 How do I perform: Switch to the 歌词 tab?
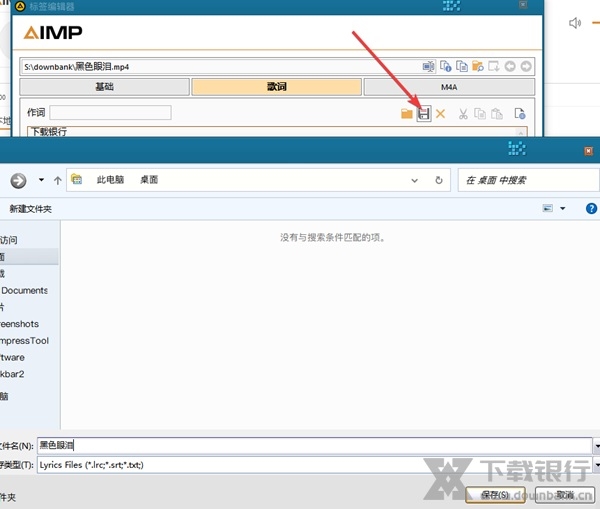[276, 86]
